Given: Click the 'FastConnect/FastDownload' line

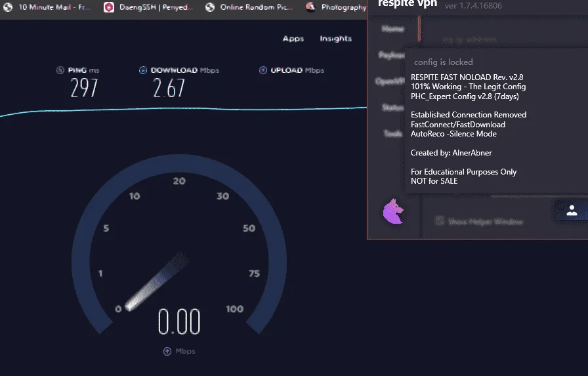Looking at the screenshot, I should pos(458,125).
